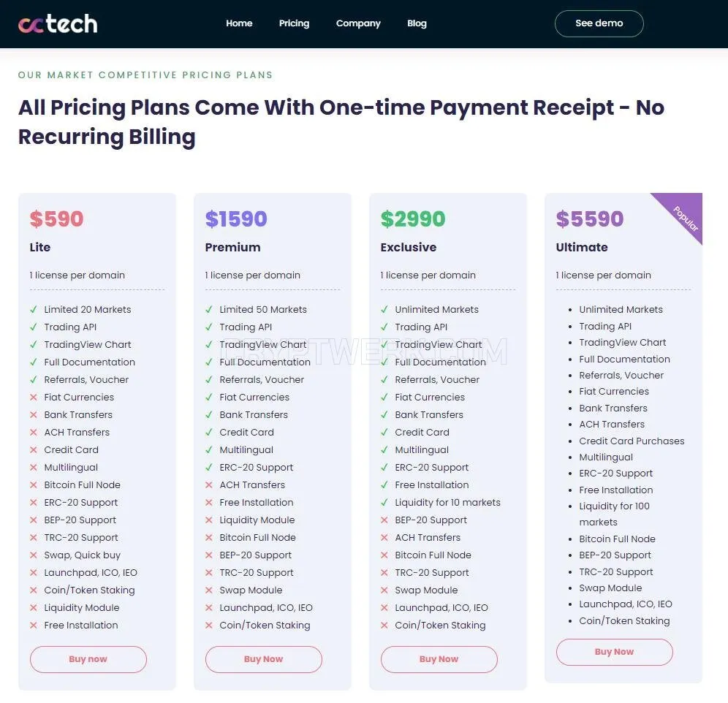Screen dimensions: 728x703
Task: Click the check icon beside Exclusive Free Installation
Action: click(x=384, y=484)
